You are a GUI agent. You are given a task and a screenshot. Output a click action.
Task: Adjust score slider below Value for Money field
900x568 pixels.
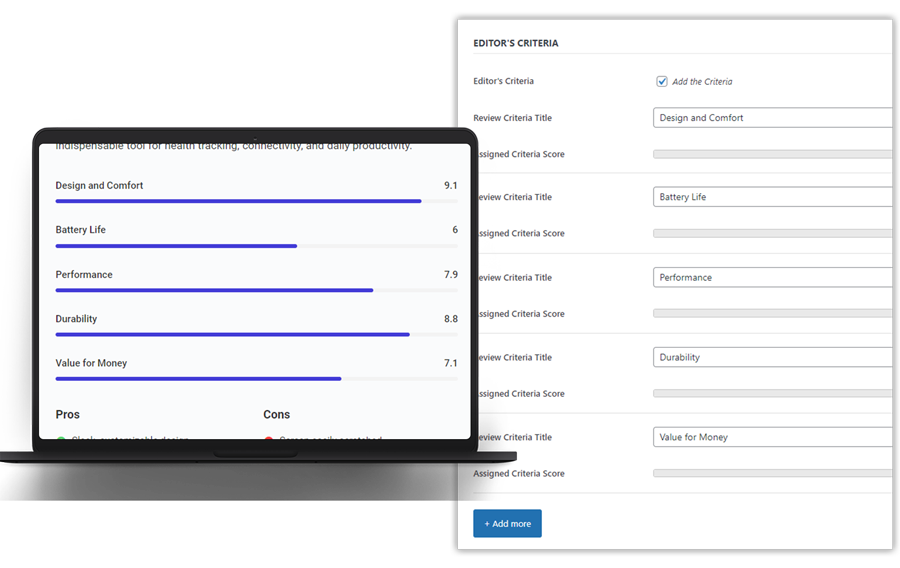[x=773, y=473]
